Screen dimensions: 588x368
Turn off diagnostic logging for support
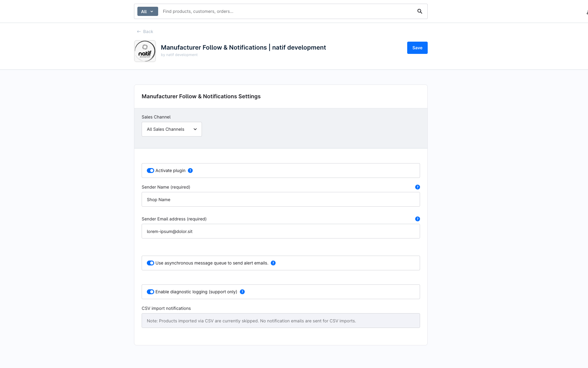coord(150,292)
